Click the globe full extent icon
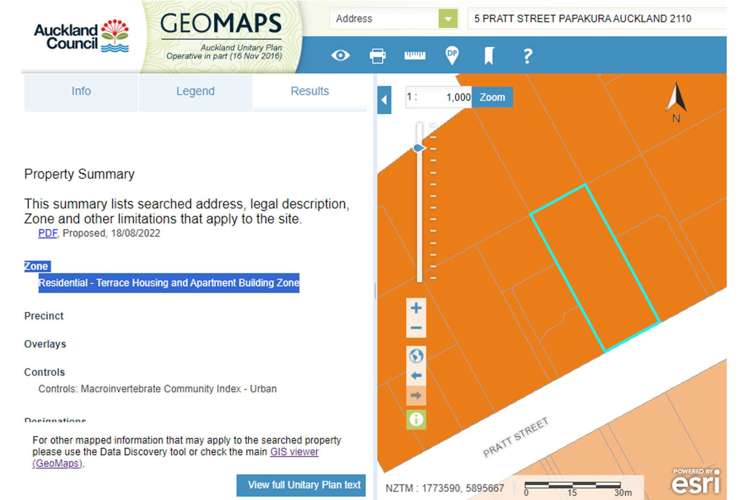750x500 pixels. [x=417, y=355]
